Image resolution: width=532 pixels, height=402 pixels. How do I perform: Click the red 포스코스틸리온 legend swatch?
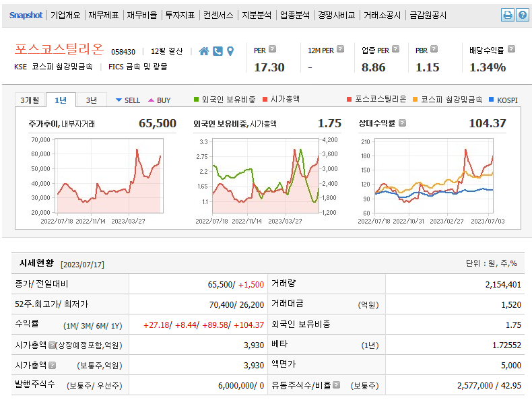click(349, 100)
